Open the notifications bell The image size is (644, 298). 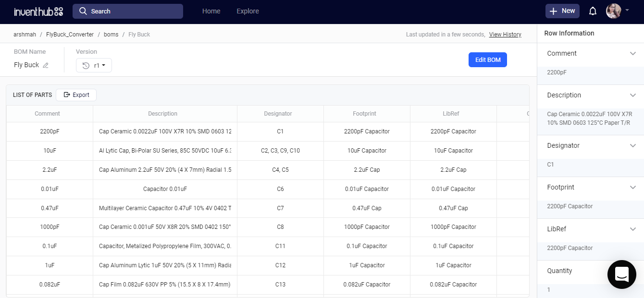tap(593, 11)
